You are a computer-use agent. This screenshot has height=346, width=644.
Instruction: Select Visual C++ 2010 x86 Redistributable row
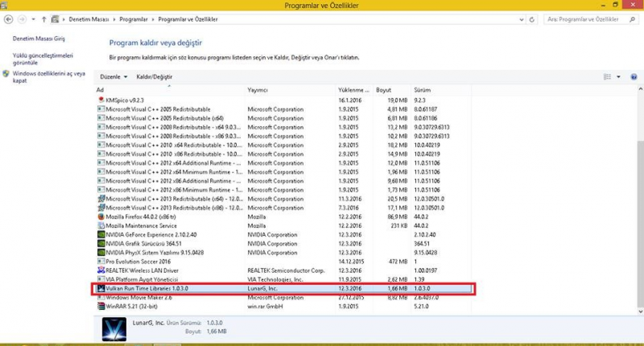(x=283, y=154)
